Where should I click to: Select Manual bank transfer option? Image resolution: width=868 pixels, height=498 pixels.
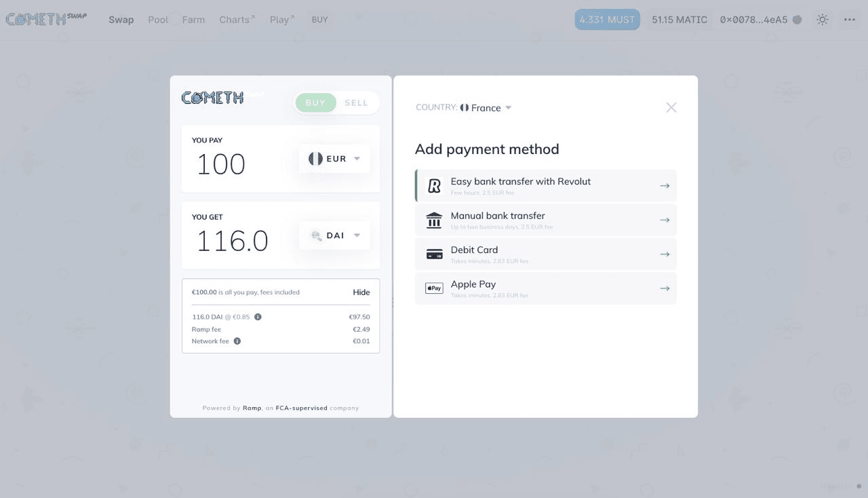546,220
